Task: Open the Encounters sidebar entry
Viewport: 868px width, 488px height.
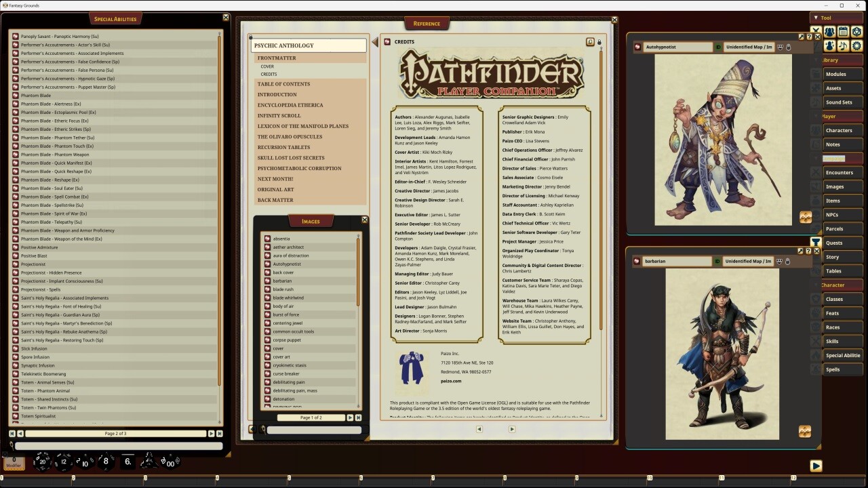Action: click(839, 173)
